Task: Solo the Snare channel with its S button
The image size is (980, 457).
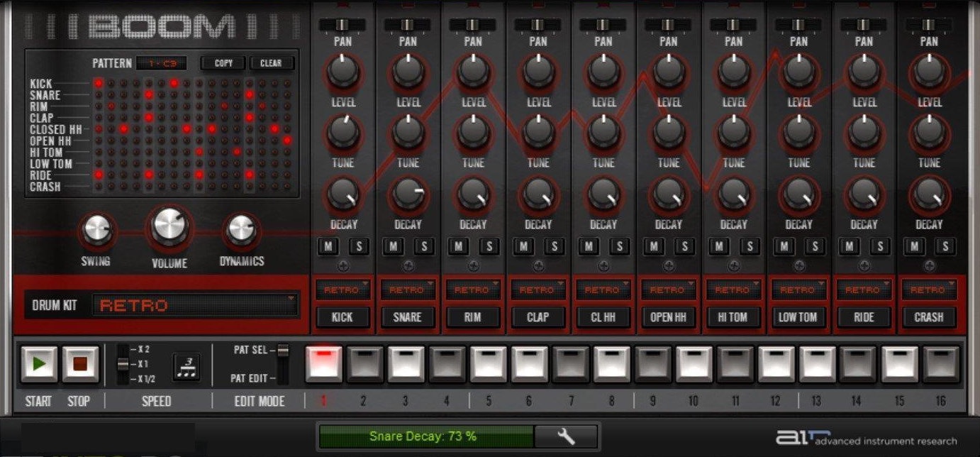Action: 423,246
